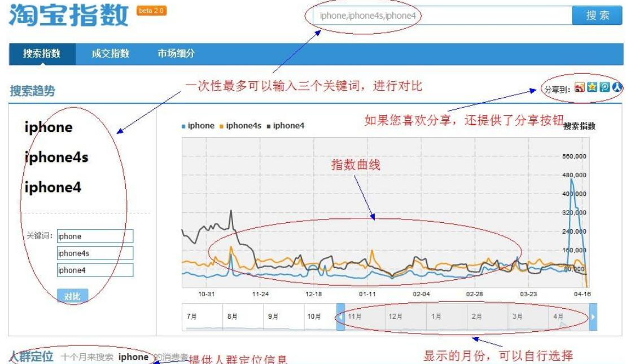Click the 对比 compare button
Viewport: 626px width, 364px height.
click(x=72, y=296)
